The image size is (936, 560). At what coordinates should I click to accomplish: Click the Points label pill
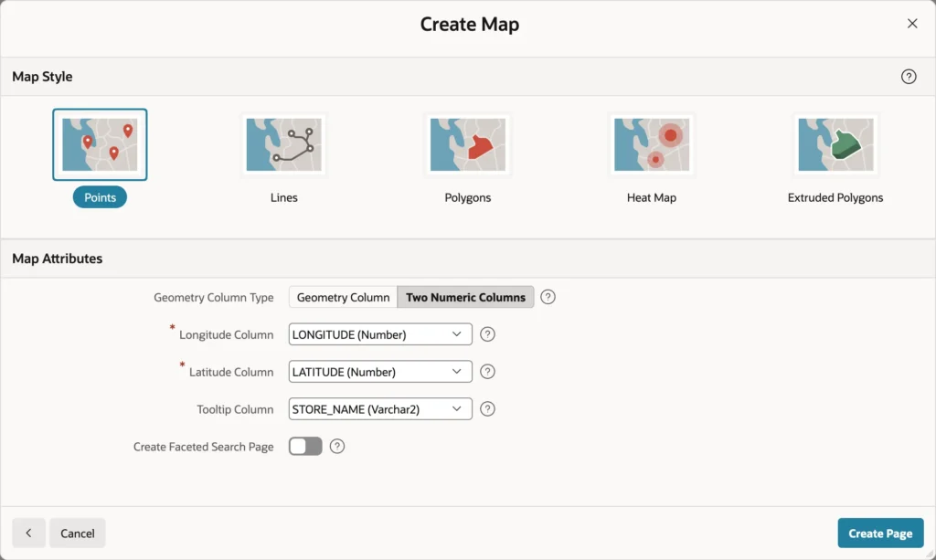(x=100, y=197)
